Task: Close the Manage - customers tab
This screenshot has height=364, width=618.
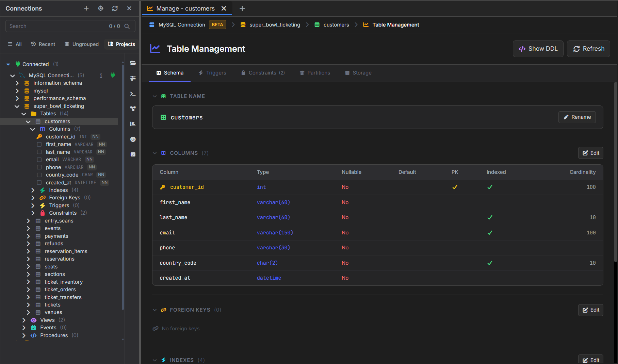Action: (x=224, y=9)
